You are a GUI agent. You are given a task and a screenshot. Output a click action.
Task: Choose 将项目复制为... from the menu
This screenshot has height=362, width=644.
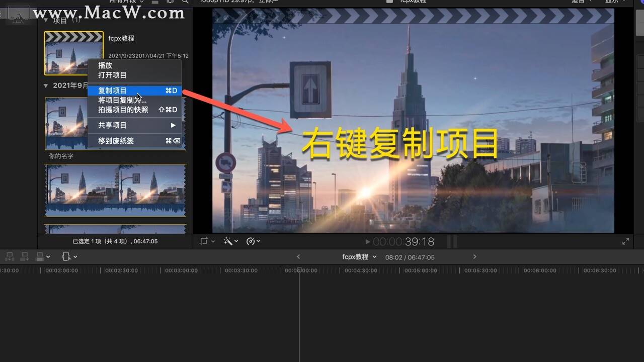pos(134,100)
